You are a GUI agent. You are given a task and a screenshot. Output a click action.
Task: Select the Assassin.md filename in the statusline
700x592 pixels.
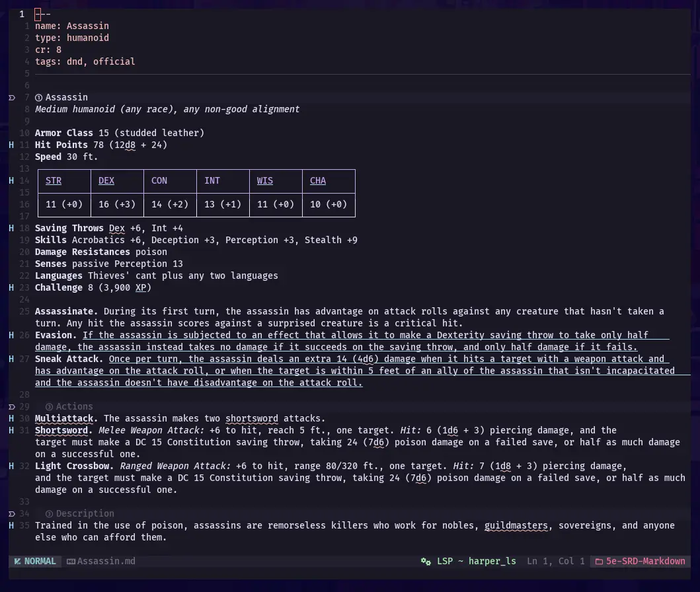click(106, 561)
